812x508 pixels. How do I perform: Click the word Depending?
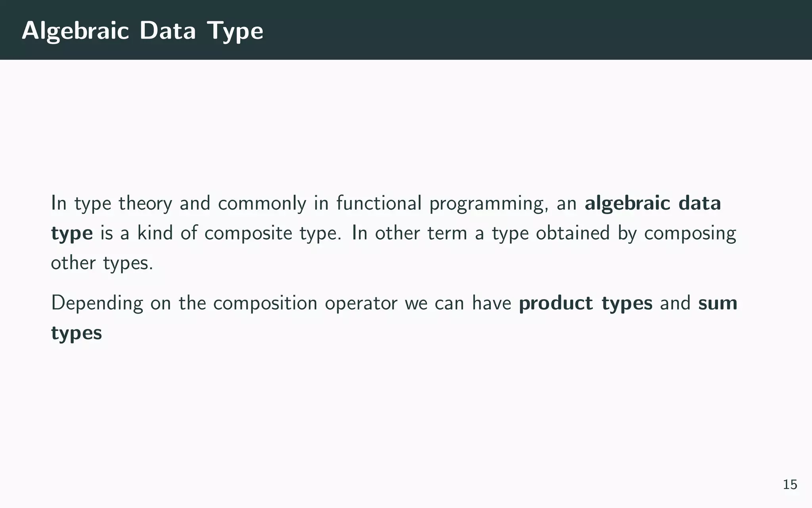(x=97, y=303)
